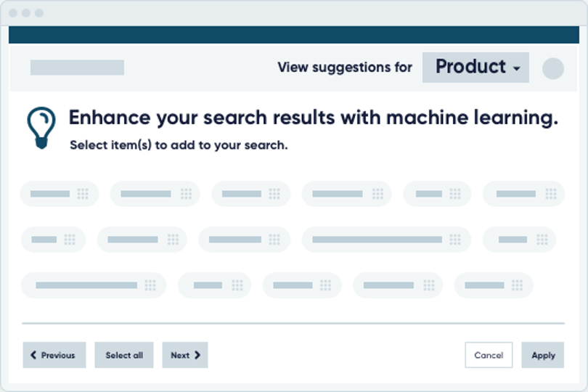The width and height of the screenshot is (588, 392).
Task: Go to the Previous suggestions page
Action: [x=54, y=355]
